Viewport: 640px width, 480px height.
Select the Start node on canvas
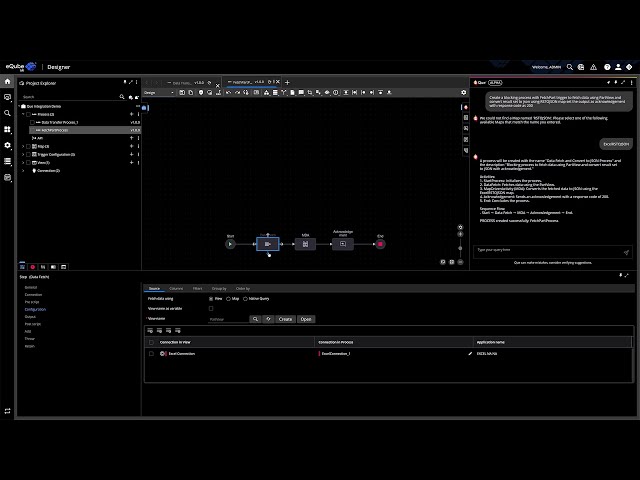point(230,244)
